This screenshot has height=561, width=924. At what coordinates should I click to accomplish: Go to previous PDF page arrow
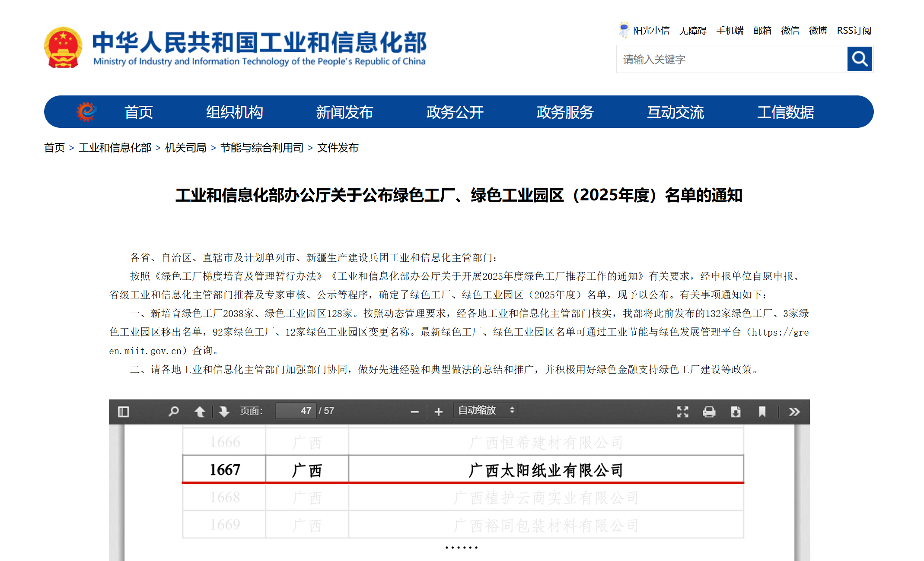coord(200,412)
